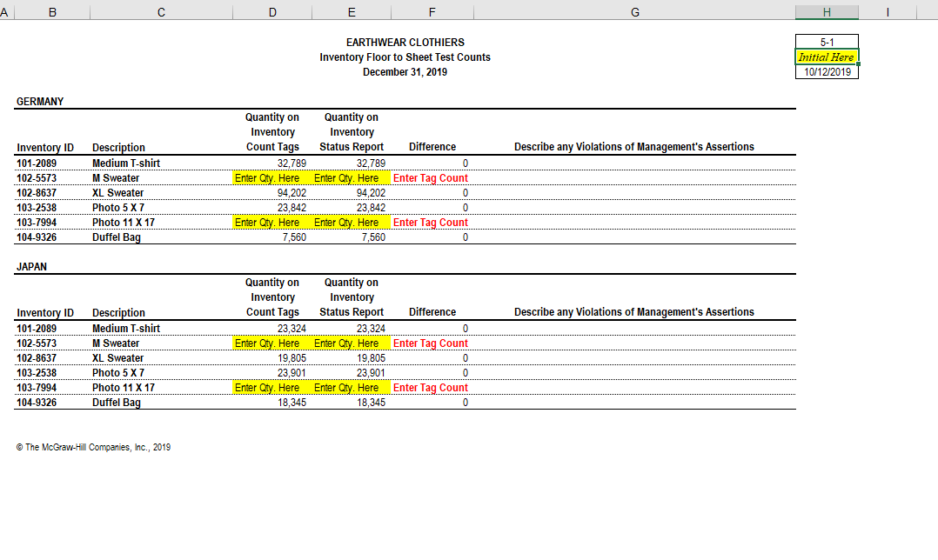Viewport: 938px width, 560px height.
Task: Click Germany Photo 11 X 17 Status Report cell
Action: tap(352, 223)
